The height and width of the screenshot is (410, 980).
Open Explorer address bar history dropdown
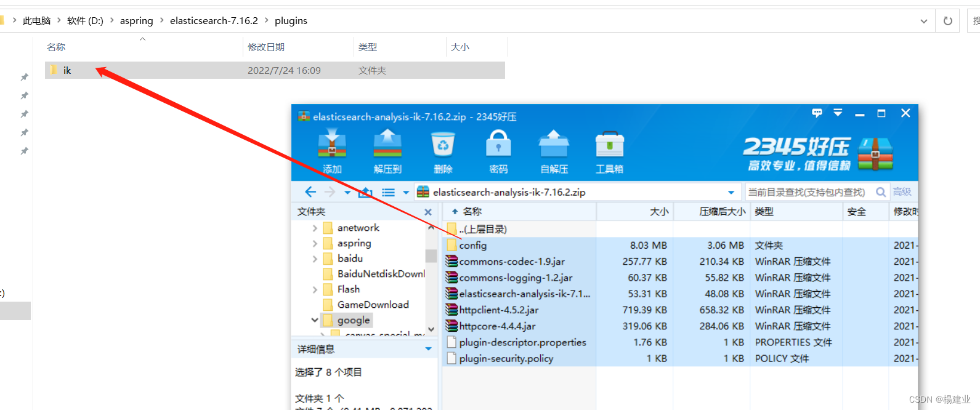tap(924, 21)
